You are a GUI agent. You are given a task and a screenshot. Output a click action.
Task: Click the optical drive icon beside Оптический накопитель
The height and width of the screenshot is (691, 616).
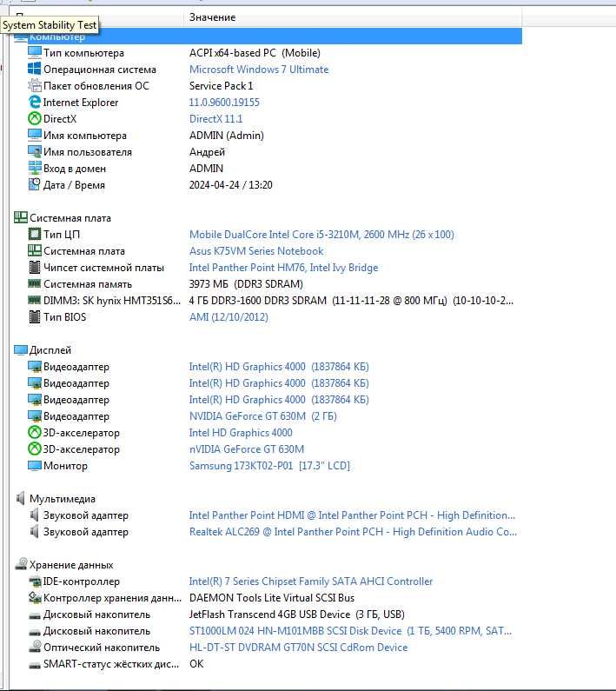(35, 647)
